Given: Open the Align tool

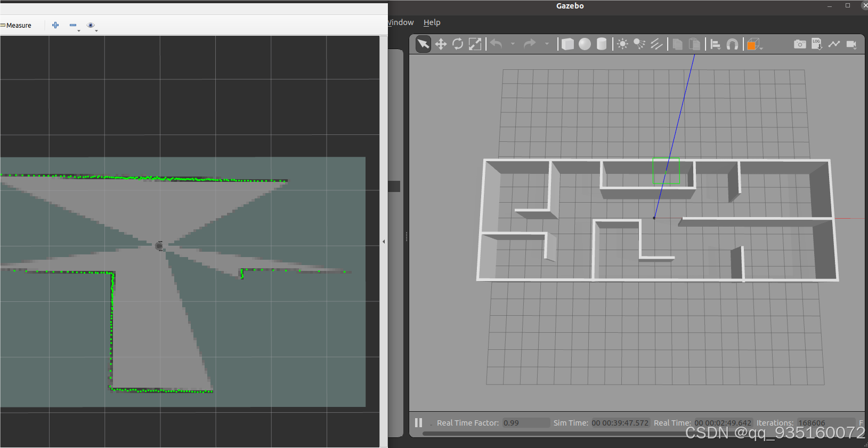Looking at the screenshot, I should 716,44.
